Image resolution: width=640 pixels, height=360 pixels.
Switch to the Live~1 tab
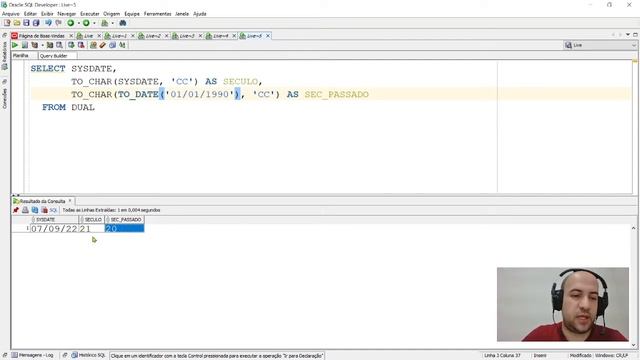[x=118, y=36]
